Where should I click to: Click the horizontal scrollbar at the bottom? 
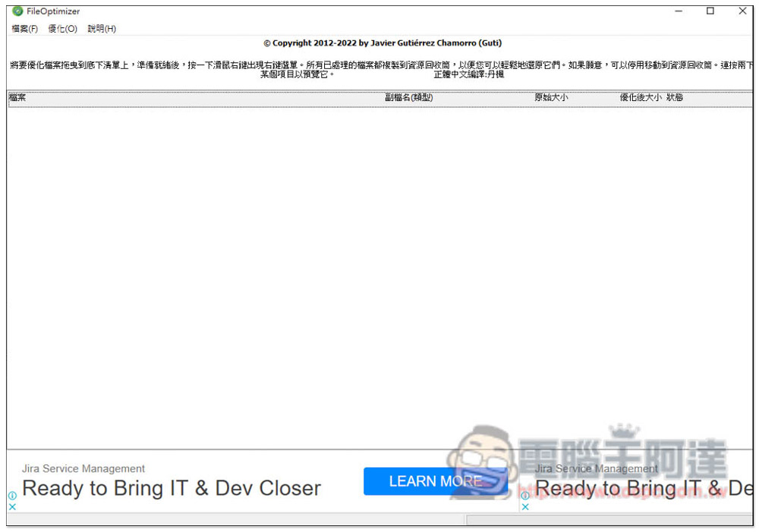[228, 521]
